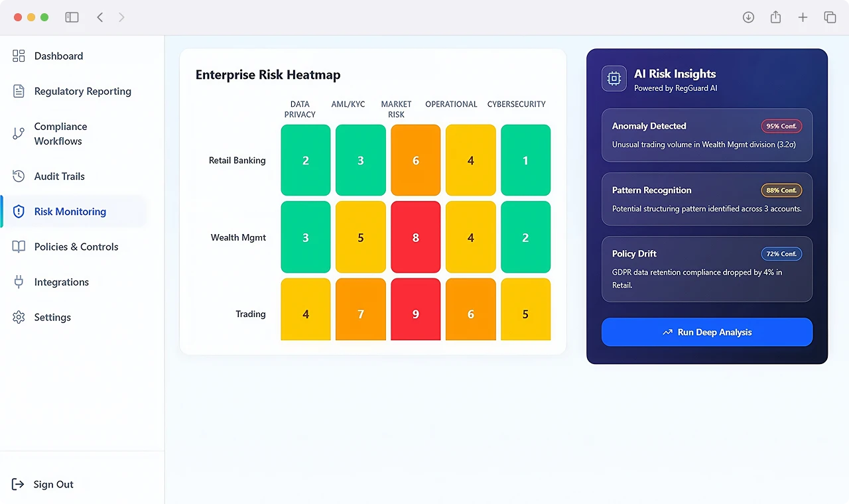Click the AML/KYC column header
The image size is (849, 504).
[348, 104]
